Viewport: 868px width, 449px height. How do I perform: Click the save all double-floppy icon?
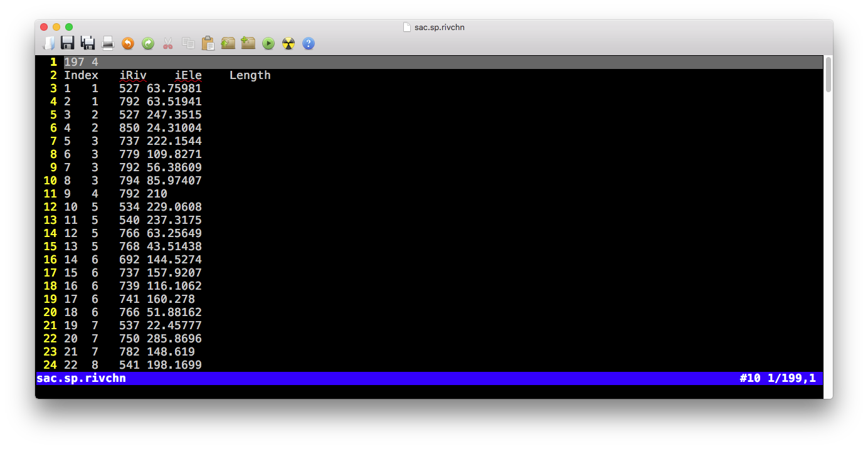[88, 43]
